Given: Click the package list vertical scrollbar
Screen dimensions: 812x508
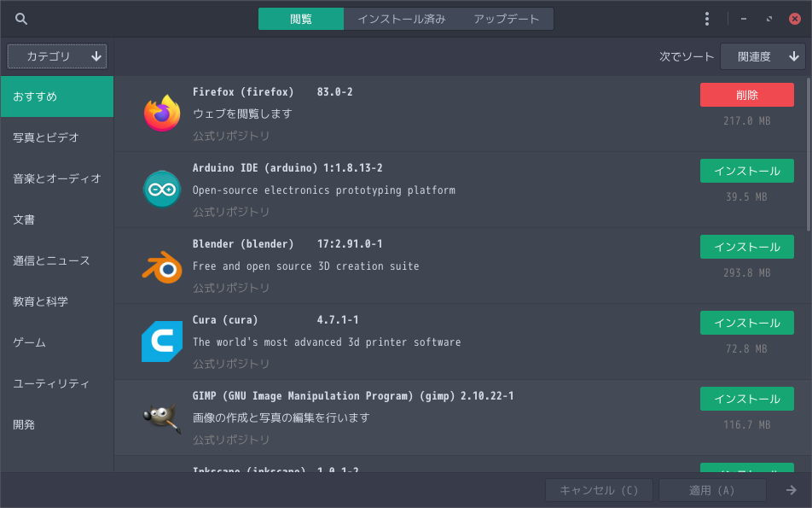Looking at the screenshot, I should click(x=809, y=155).
